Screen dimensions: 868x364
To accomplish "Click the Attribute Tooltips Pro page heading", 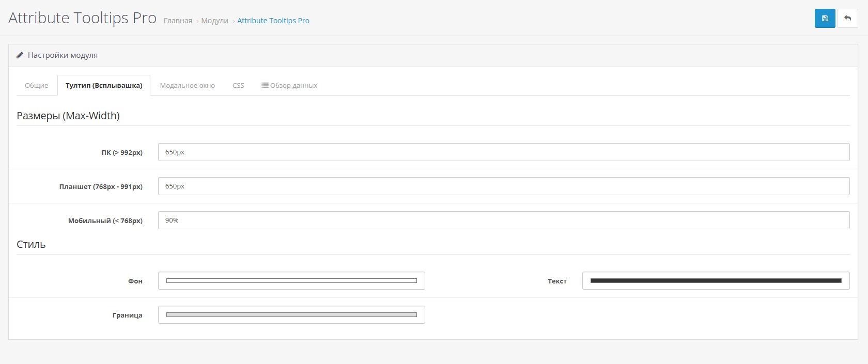I will click(x=82, y=18).
